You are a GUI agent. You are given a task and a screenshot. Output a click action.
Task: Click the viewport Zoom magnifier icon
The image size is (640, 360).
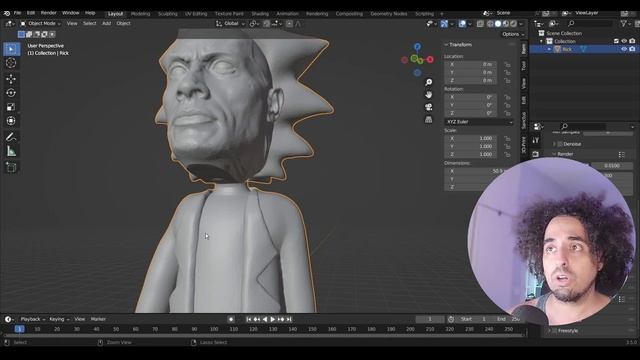(429, 82)
